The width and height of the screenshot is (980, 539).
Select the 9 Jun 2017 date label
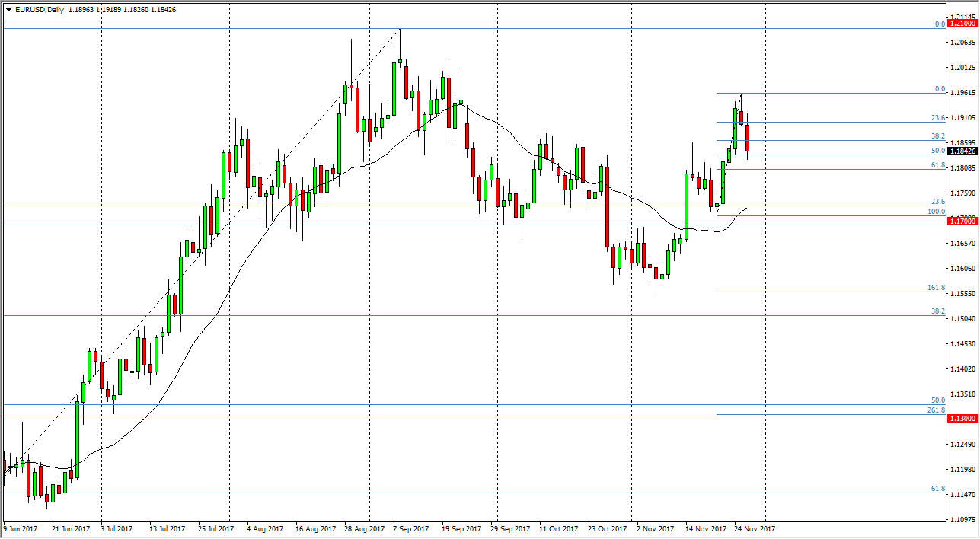pos(21,528)
